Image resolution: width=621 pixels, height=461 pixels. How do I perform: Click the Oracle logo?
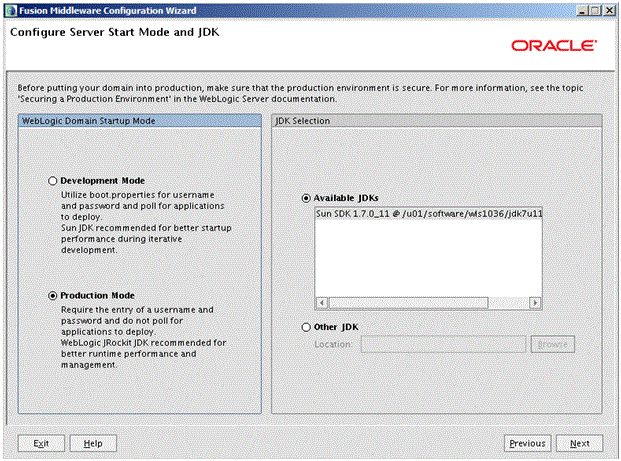(x=554, y=46)
